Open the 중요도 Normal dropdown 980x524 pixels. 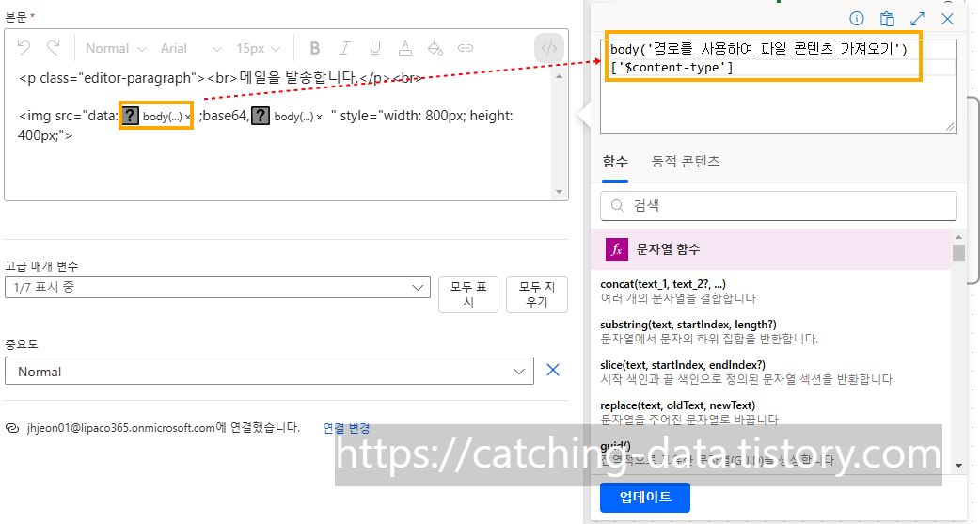269,371
